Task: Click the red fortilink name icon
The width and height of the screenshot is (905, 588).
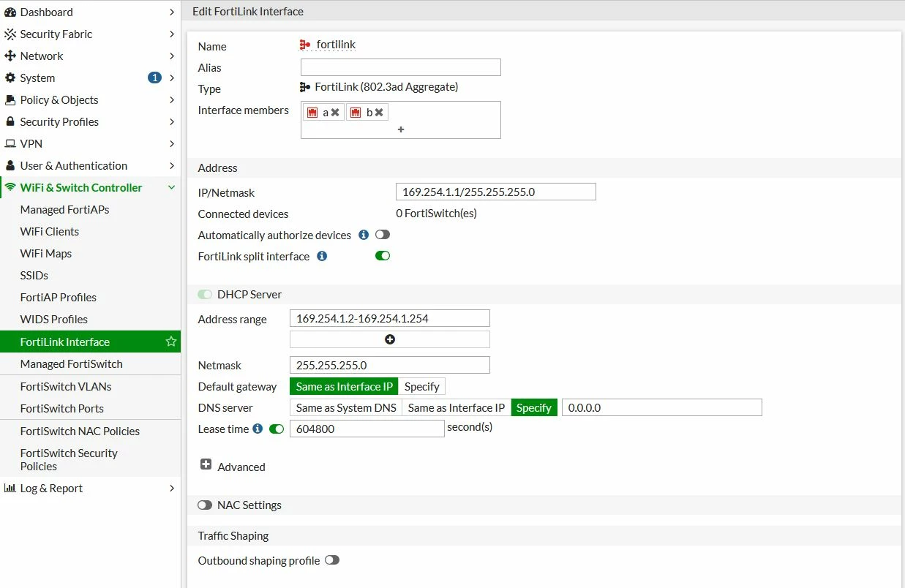Action: tap(306, 45)
